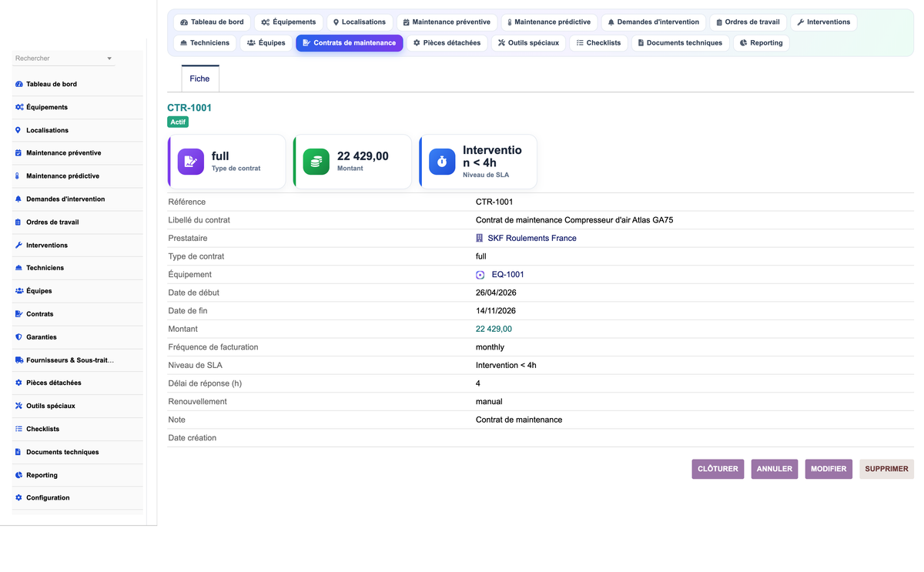924x572 pixels.
Task: Select Contrats de maintenance in top navigation
Action: click(350, 43)
